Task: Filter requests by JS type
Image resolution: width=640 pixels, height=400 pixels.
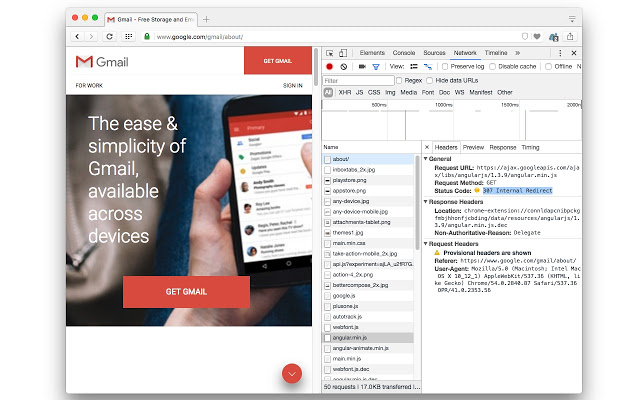Action: 359,93
